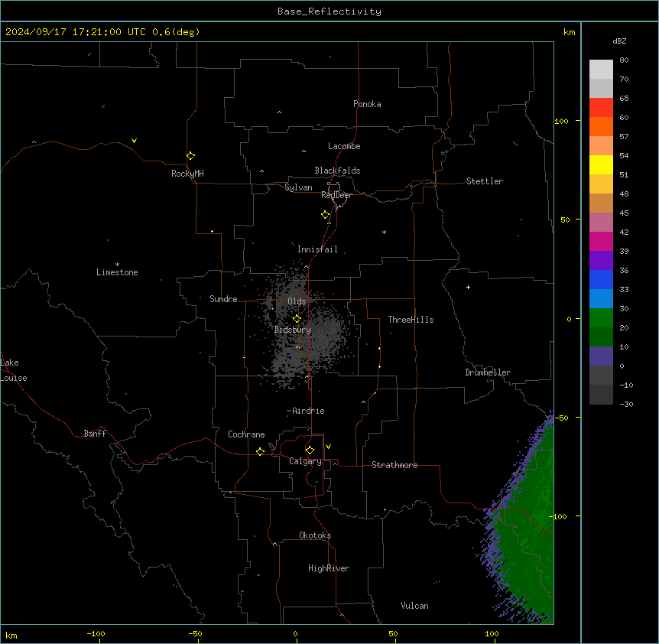Click the km unit label at top right
The image size is (659, 644).
coord(570,32)
